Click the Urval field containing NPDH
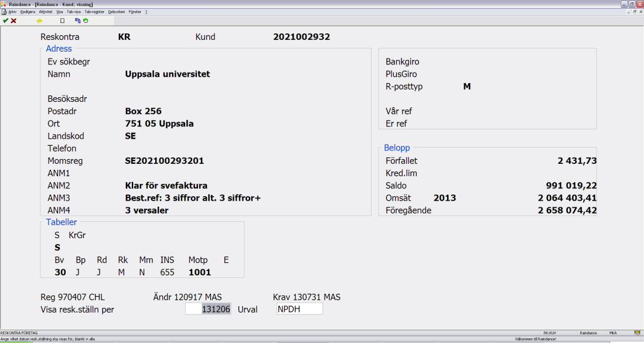Image resolution: width=644 pixels, height=343 pixels. (300, 309)
